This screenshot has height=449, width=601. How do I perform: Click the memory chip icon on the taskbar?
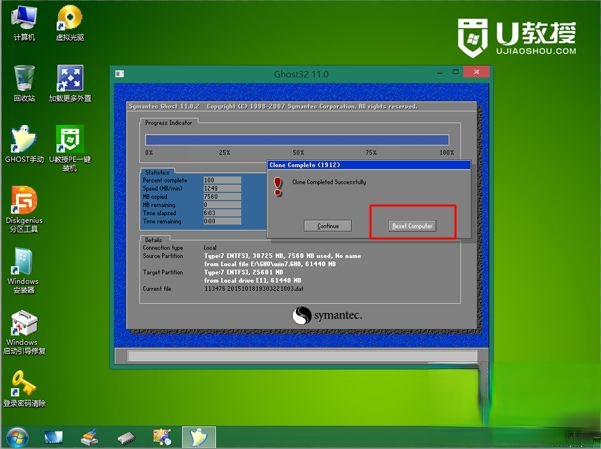126,437
